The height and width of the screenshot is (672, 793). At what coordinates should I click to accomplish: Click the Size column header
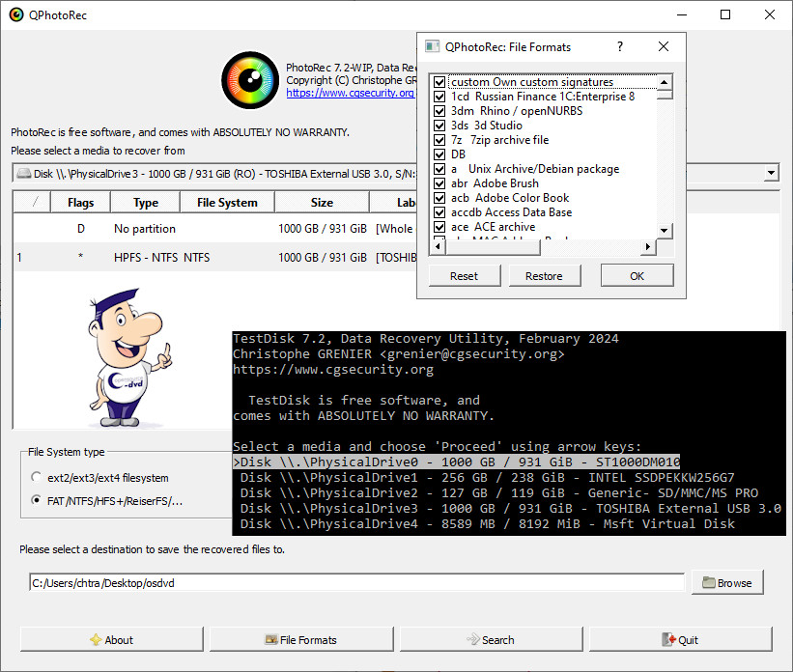pos(322,203)
